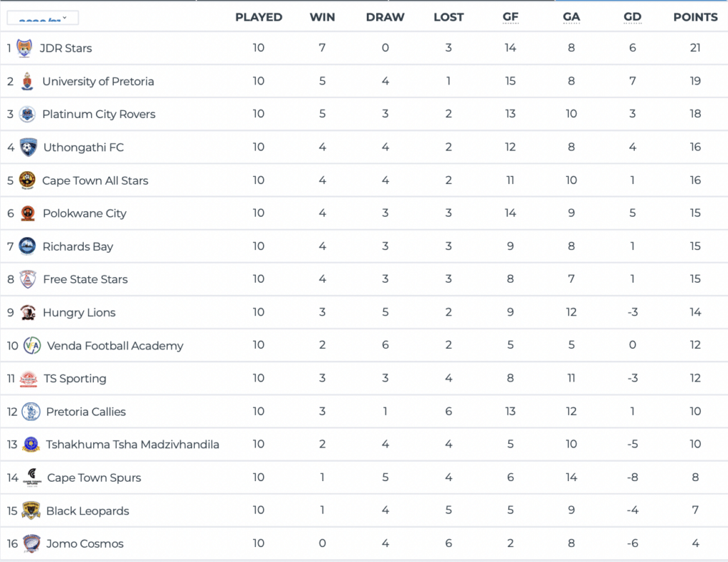Click the Platinum City Rovers logo
The height and width of the screenshot is (562, 728).
click(27, 114)
